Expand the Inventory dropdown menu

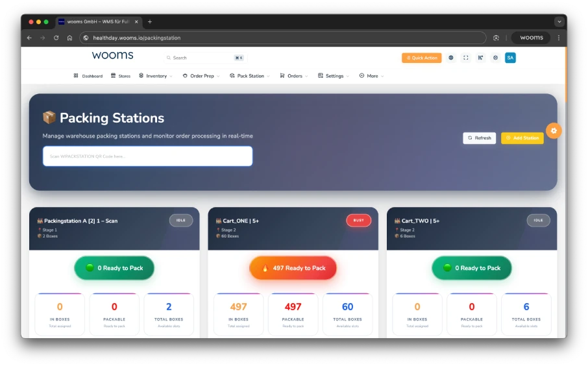(156, 76)
